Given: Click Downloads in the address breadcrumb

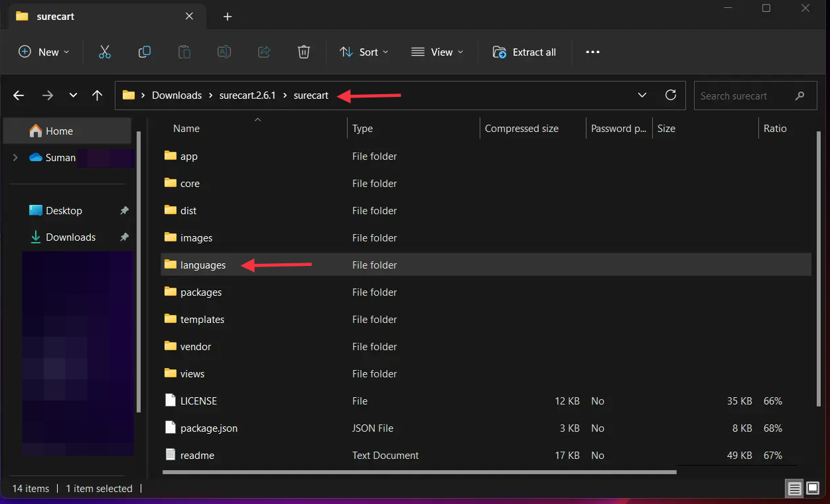Looking at the screenshot, I should [176, 95].
